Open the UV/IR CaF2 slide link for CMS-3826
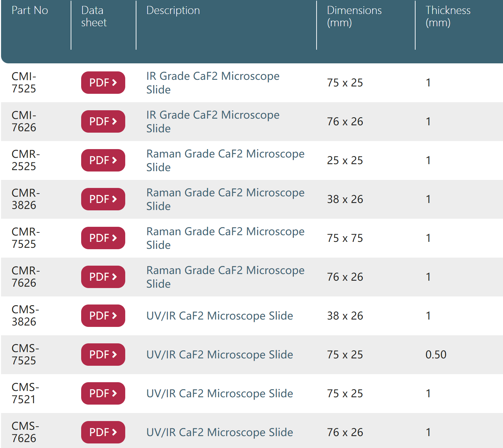 219,316
